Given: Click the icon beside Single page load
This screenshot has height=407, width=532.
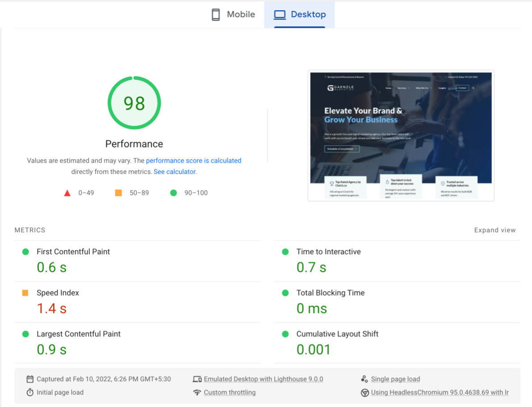Looking at the screenshot, I should coord(364,379).
